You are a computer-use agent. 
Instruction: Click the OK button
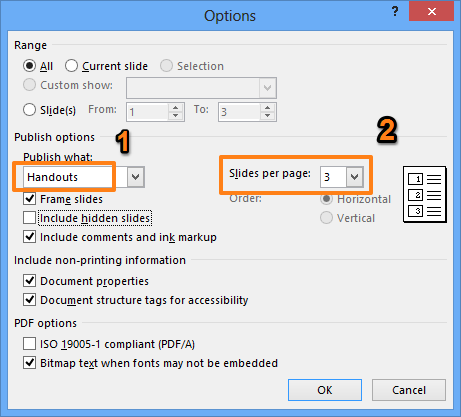click(x=325, y=390)
